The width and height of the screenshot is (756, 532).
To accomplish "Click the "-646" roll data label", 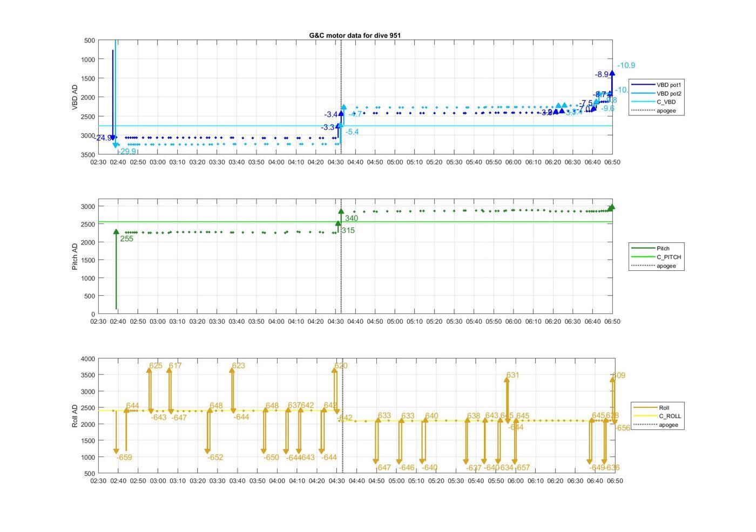I will coord(407,468).
